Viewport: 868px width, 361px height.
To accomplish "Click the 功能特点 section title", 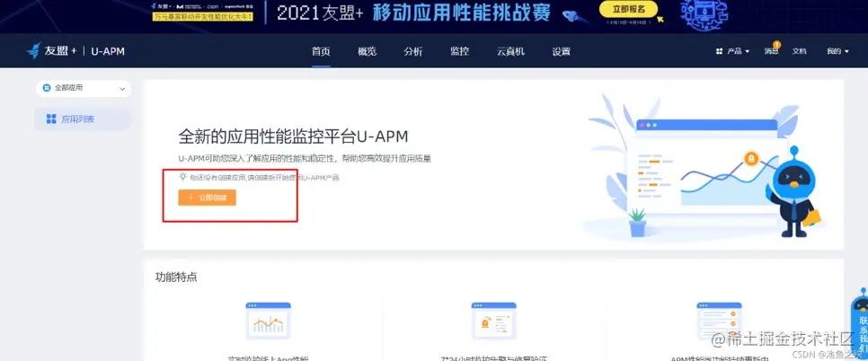I will point(176,277).
